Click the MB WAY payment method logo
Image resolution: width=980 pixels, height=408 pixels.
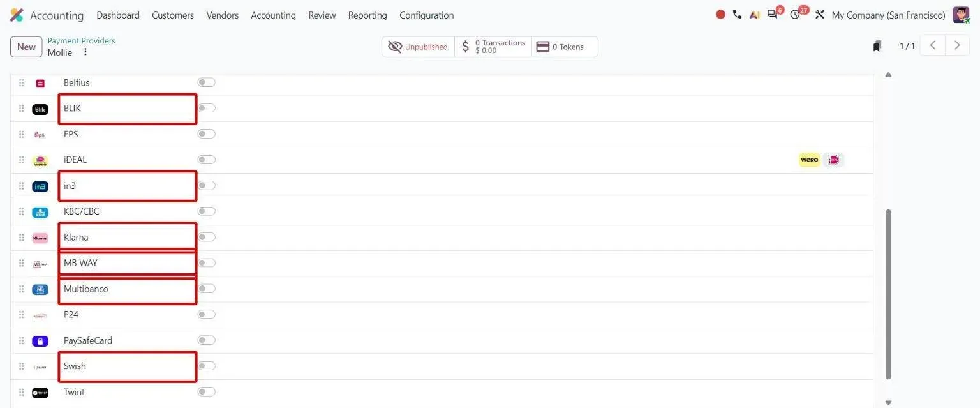(x=40, y=264)
